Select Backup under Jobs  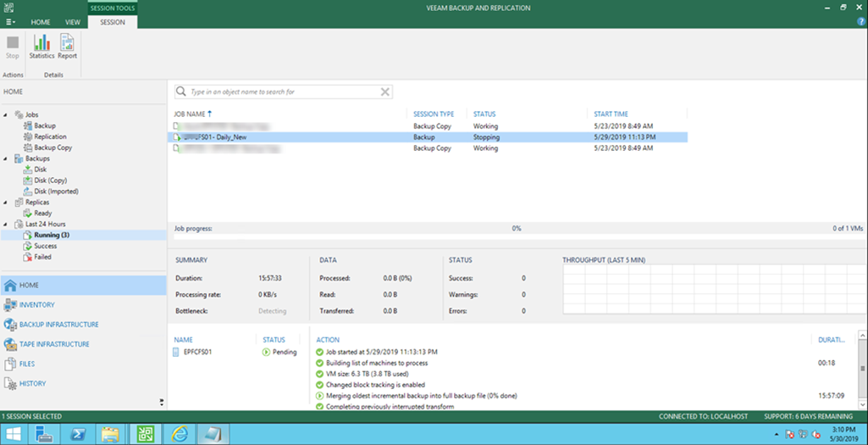[x=45, y=125]
